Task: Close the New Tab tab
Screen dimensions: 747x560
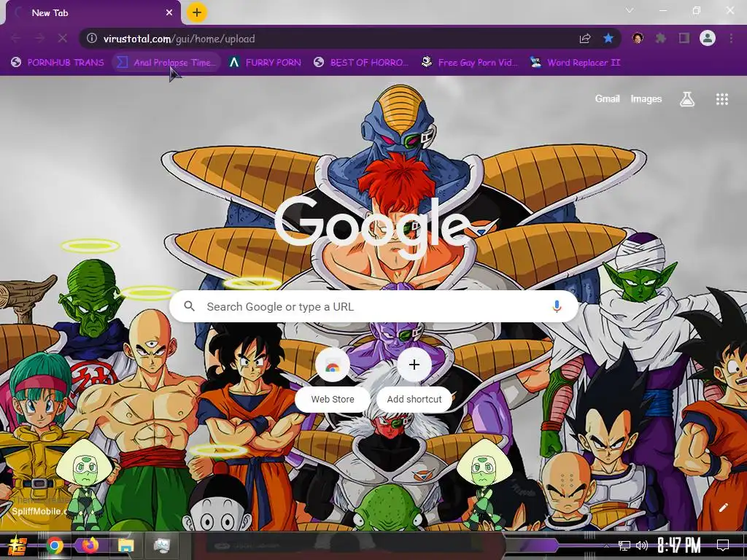Action: click(x=169, y=13)
